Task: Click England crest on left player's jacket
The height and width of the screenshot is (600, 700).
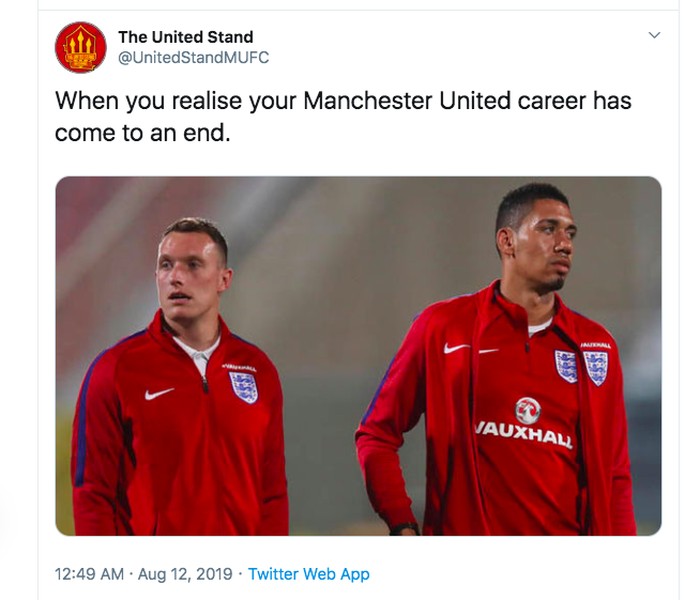Action: (243, 386)
